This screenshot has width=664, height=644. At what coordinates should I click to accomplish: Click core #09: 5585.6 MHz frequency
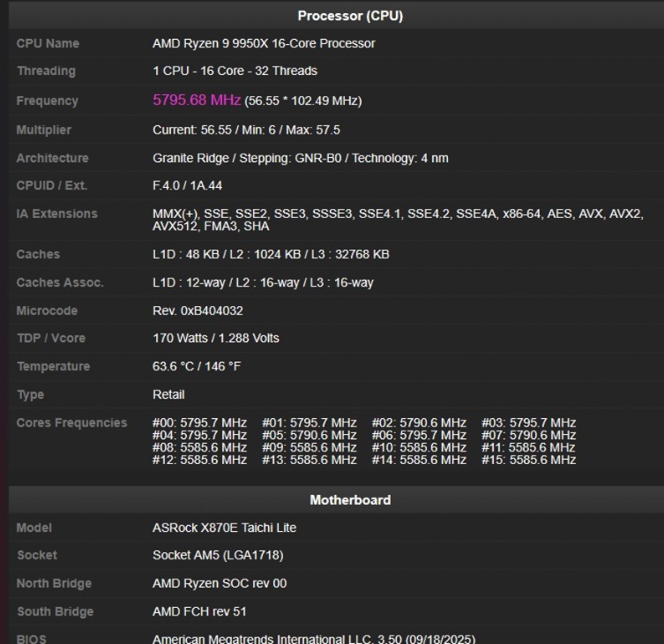(310, 447)
